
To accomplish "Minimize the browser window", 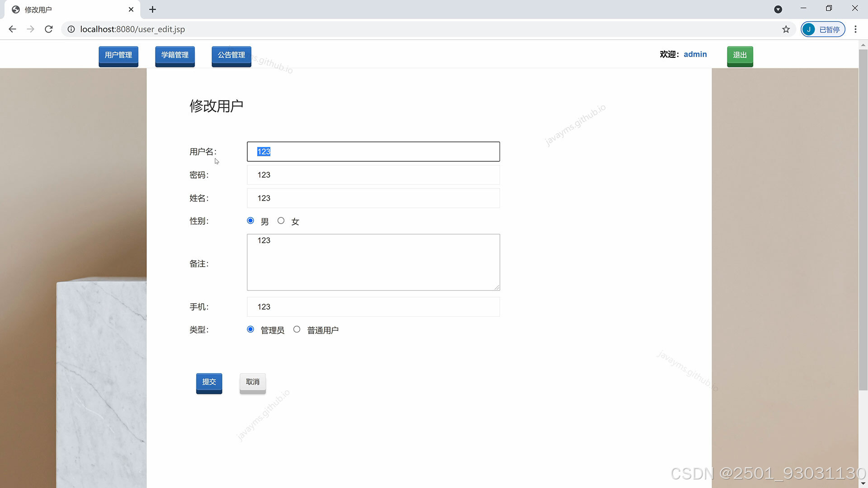I will [803, 8].
